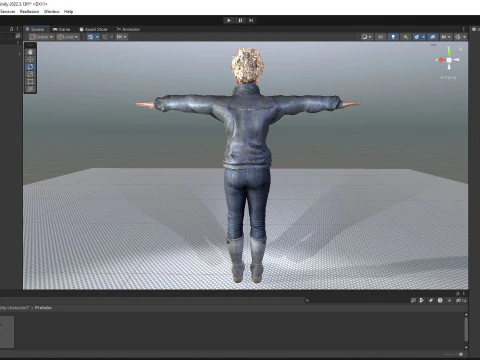Select the Scale tool

click(30, 74)
